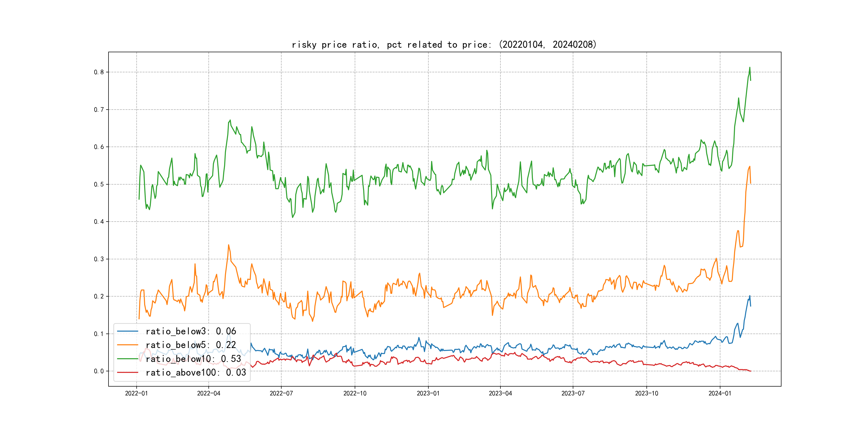Select the 'ratio_below10: 0.53' legend label
The height and width of the screenshot is (434, 868).
pyautogui.click(x=193, y=358)
